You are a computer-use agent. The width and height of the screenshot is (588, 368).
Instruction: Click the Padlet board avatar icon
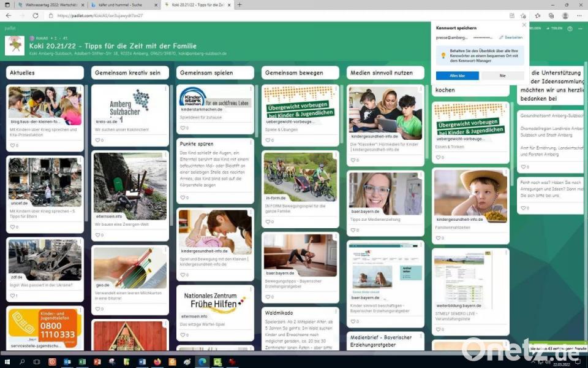[x=15, y=45]
